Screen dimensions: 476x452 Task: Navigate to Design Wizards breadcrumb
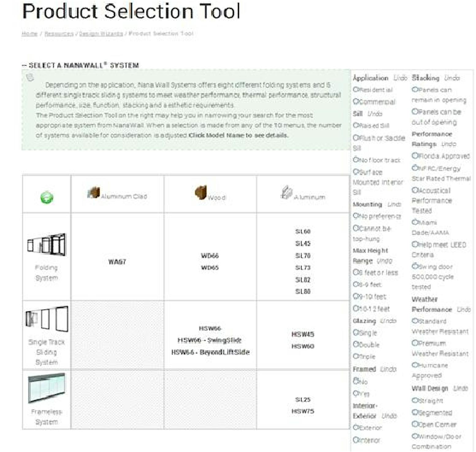[101, 34]
